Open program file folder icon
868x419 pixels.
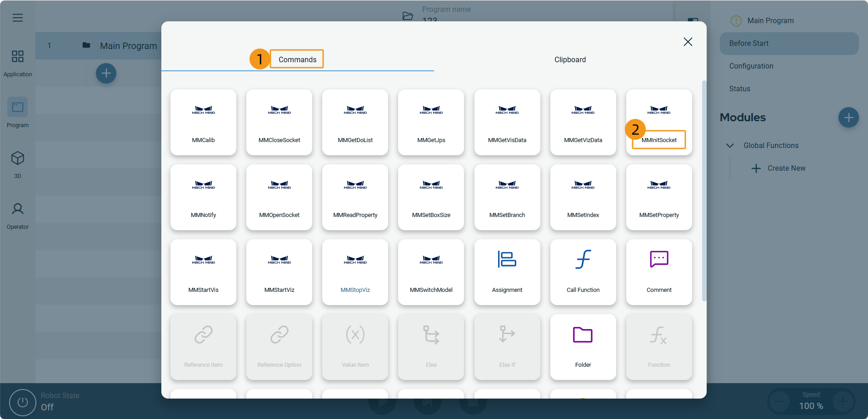pos(408,16)
